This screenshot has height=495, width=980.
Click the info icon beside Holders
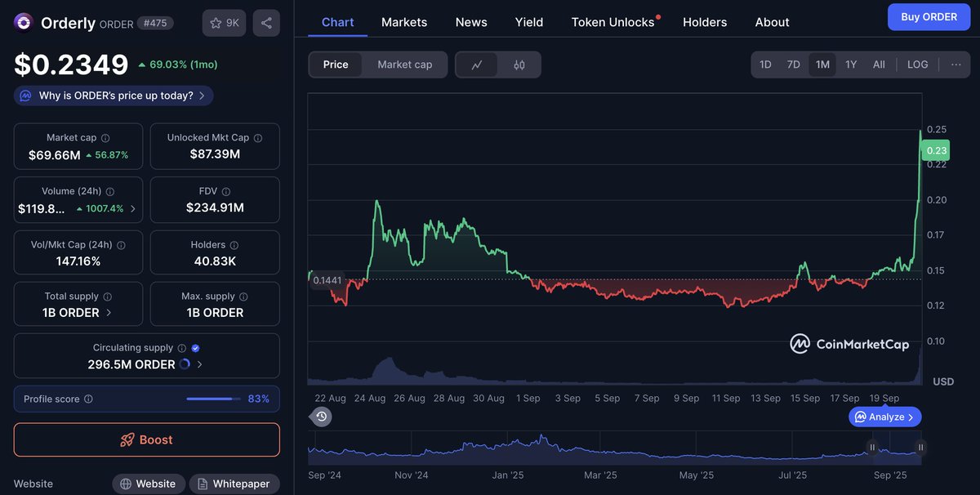tap(234, 245)
